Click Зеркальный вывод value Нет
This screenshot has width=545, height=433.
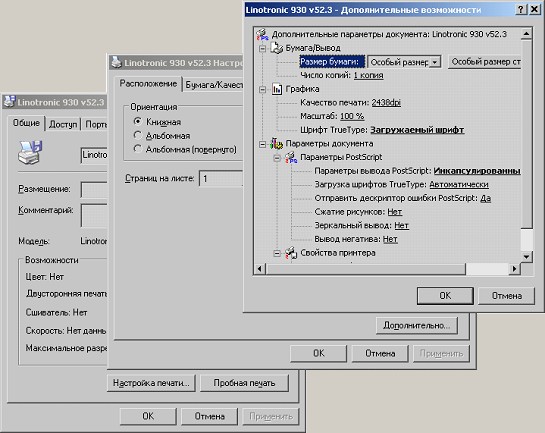point(401,226)
